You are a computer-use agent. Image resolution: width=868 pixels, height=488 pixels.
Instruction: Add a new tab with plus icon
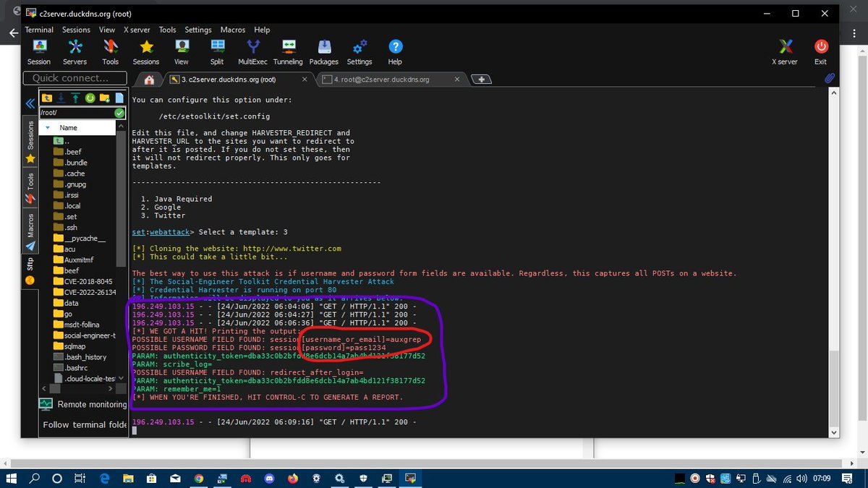pyautogui.click(x=482, y=79)
